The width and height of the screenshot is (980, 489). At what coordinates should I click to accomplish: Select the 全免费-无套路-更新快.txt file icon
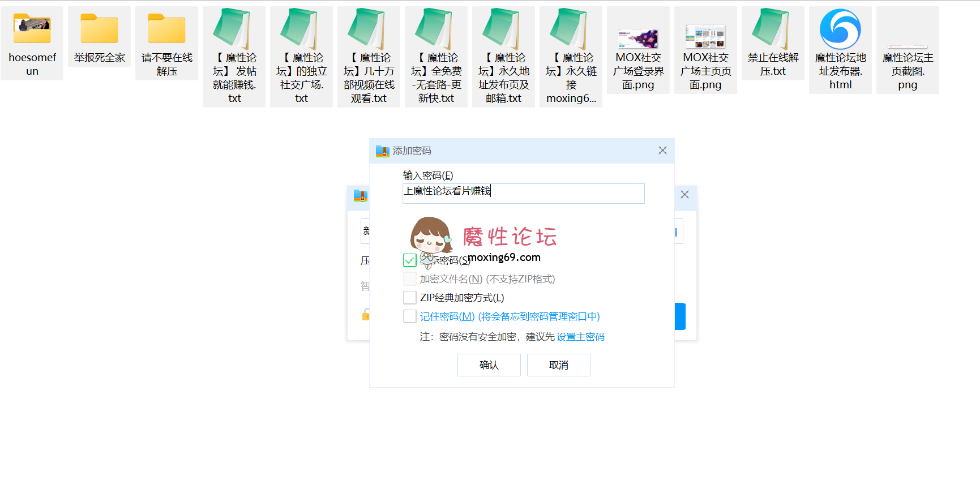pos(434,28)
